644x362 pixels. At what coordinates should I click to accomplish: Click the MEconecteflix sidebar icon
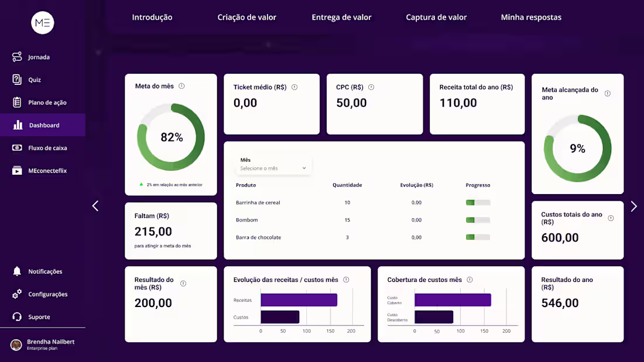point(16,170)
